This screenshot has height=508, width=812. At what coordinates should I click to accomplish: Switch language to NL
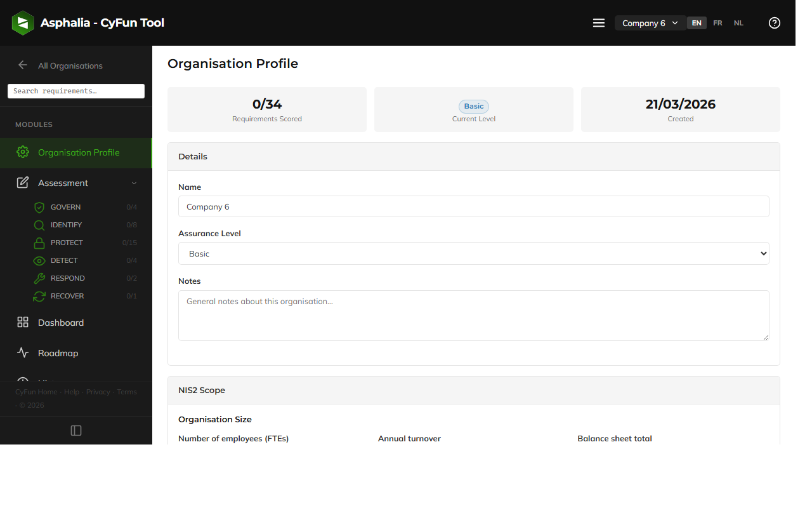click(738, 23)
